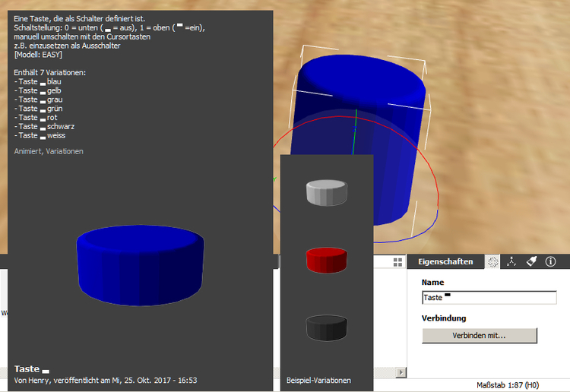Image resolution: width=570 pixels, height=392 pixels.
Task: Select the red button variation thumbnail
Action: [327, 260]
